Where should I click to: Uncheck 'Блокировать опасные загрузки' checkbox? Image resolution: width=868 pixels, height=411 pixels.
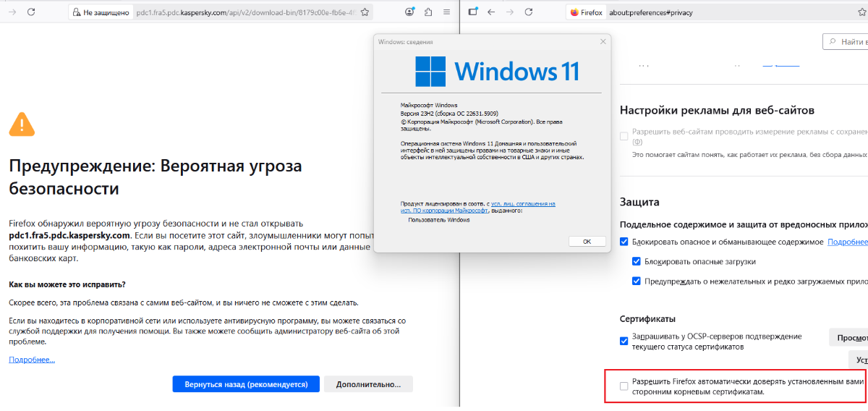click(637, 261)
